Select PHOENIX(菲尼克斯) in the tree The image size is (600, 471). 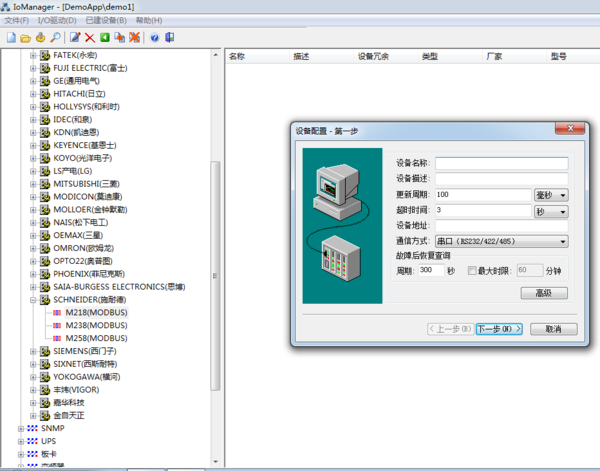tap(89, 274)
